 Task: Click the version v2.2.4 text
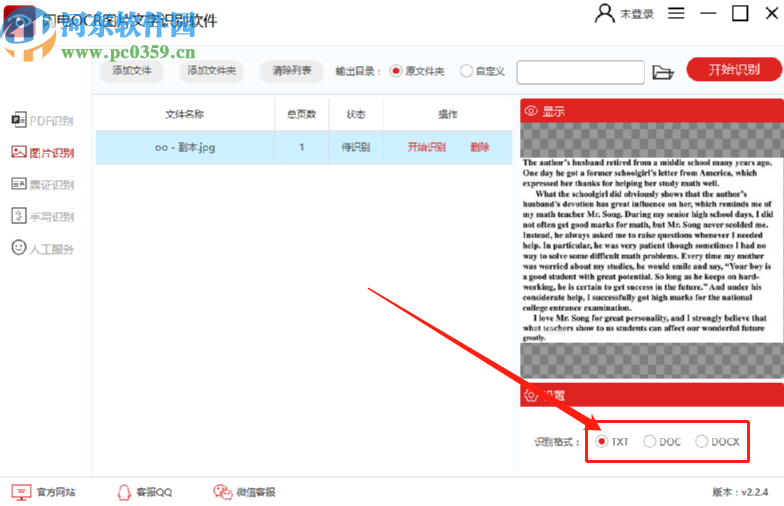click(x=740, y=492)
